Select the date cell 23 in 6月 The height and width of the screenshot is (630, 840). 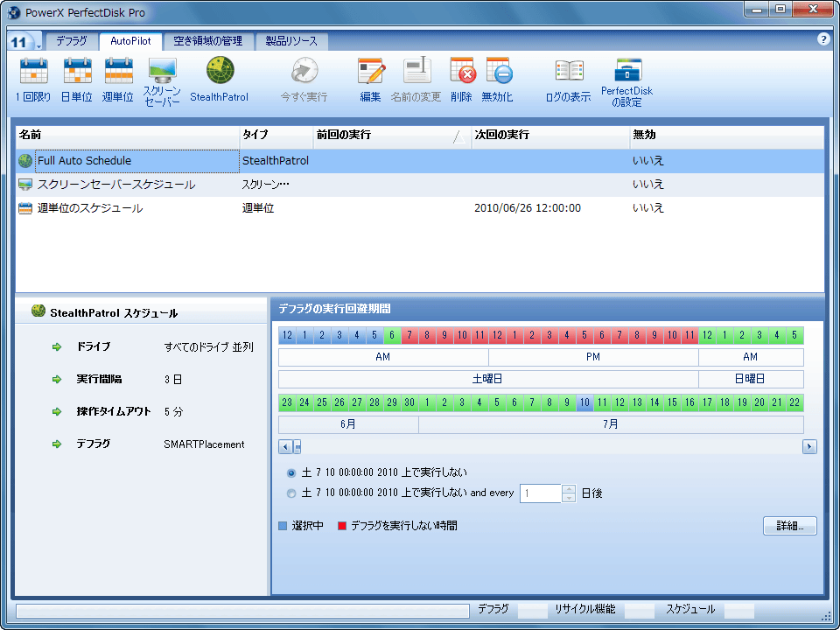coord(287,402)
